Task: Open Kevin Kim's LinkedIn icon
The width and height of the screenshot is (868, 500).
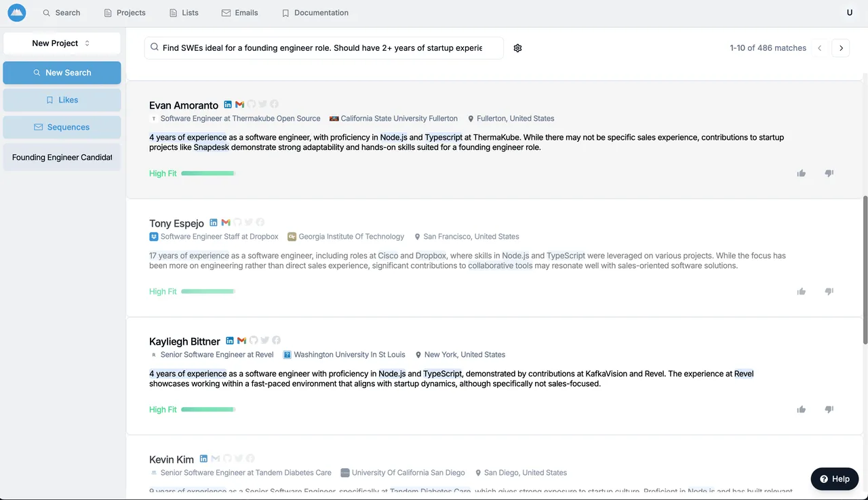Action: point(203,459)
